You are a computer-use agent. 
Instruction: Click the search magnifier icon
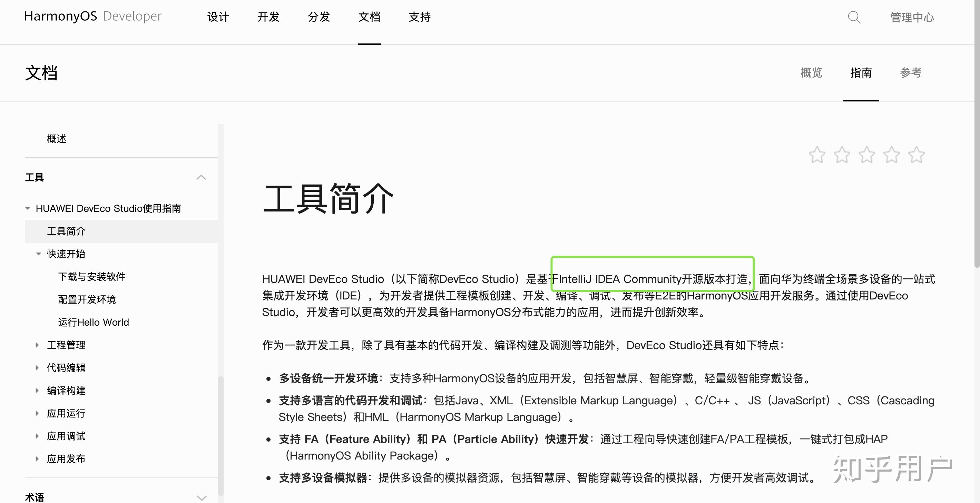854,17
